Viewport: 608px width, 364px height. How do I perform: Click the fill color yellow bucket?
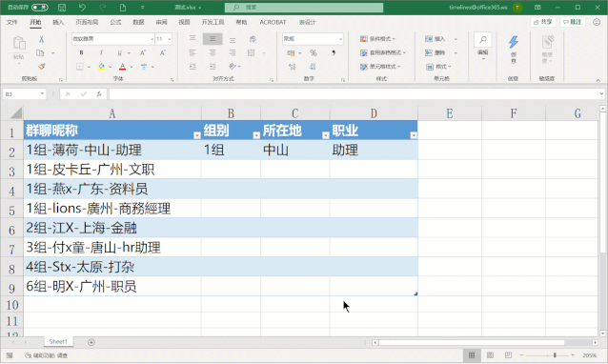(x=102, y=67)
